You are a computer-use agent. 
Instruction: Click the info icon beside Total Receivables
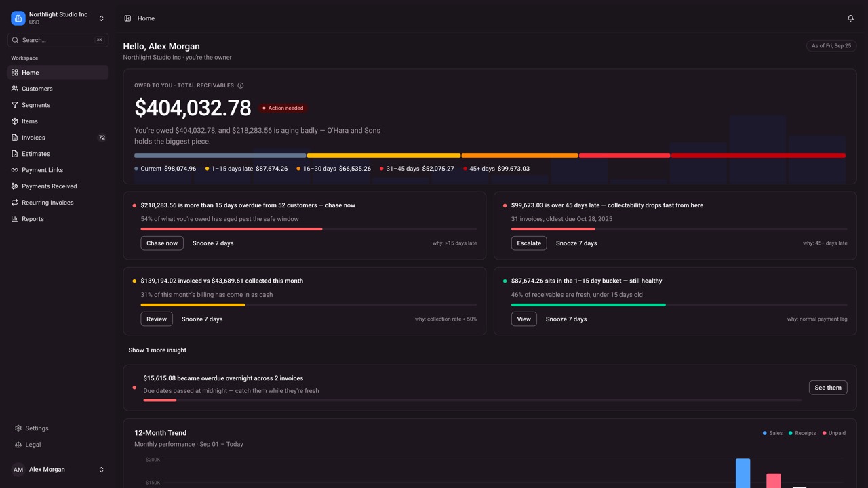[x=240, y=85]
